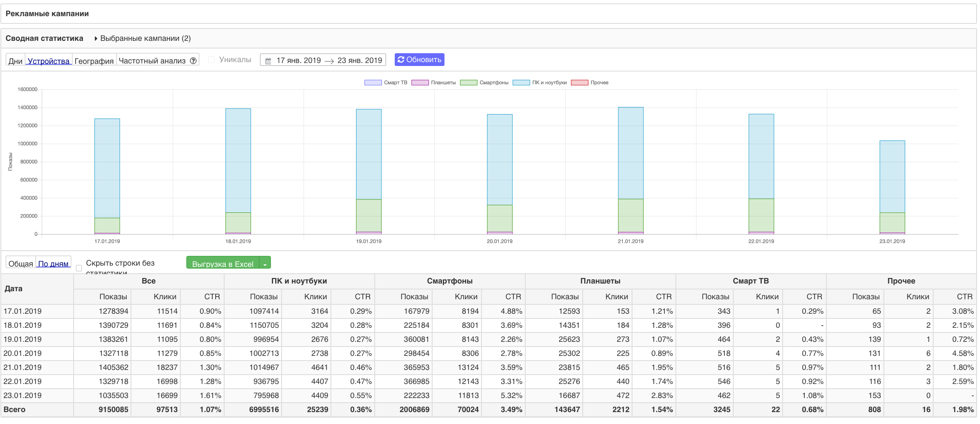Check Скрыть строки без статистики

79,268
